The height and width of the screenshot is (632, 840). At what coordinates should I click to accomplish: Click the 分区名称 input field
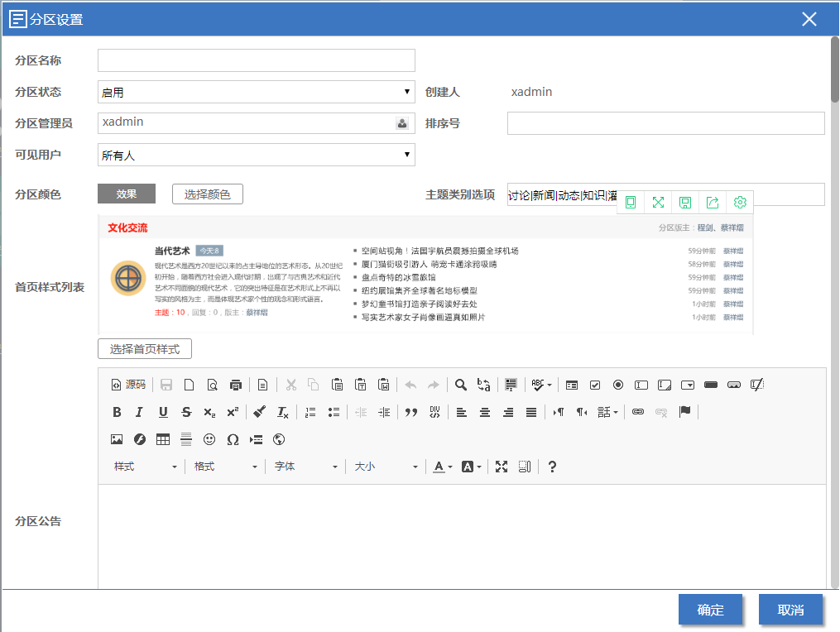click(x=256, y=60)
